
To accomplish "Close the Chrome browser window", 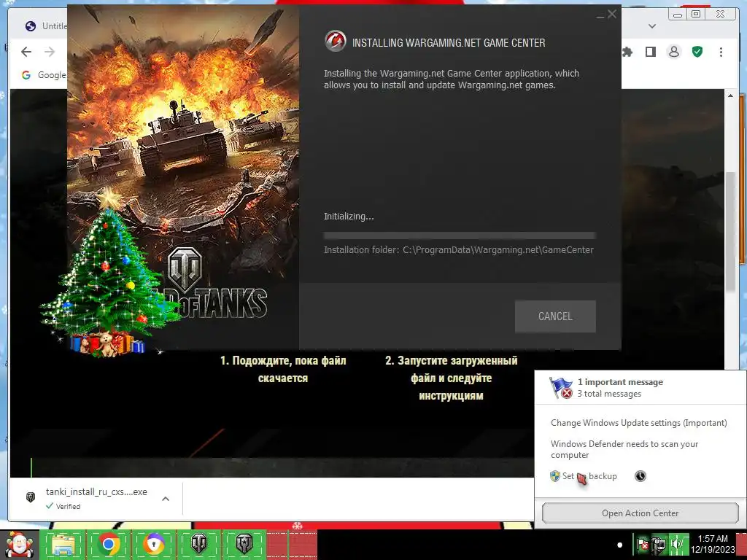I will pyautogui.click(x=720, y=15).
